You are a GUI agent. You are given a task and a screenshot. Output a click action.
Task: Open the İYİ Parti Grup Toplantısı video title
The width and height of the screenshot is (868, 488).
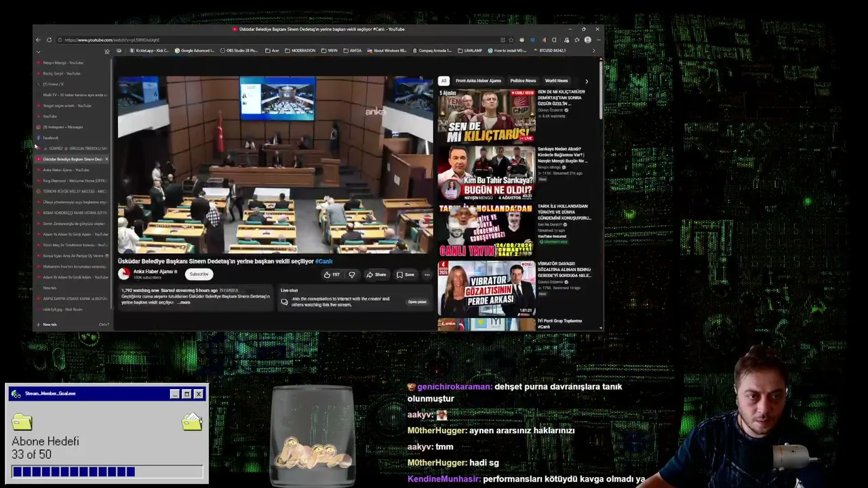pos(559,323)
